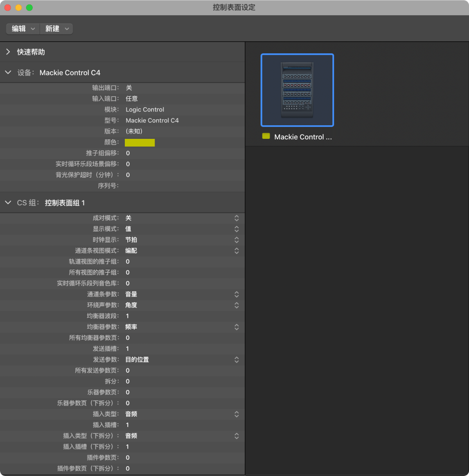This screenshot has height=476, width=469.
Task: Click the 乐器参数页 value 0
Action: pos(128,392)
